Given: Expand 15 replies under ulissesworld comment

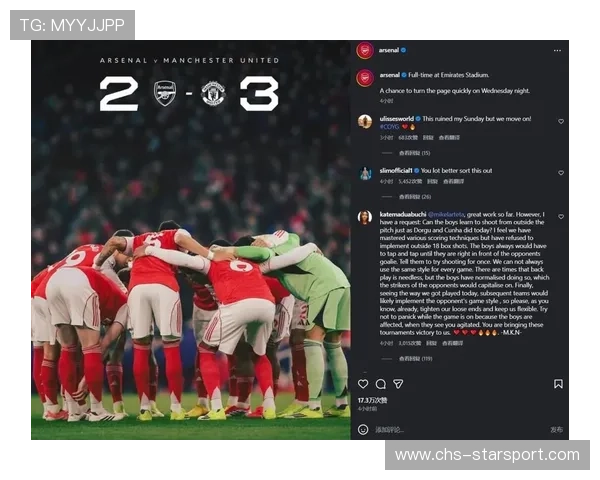Looking at the screenshot, I should tap(414, 153).
